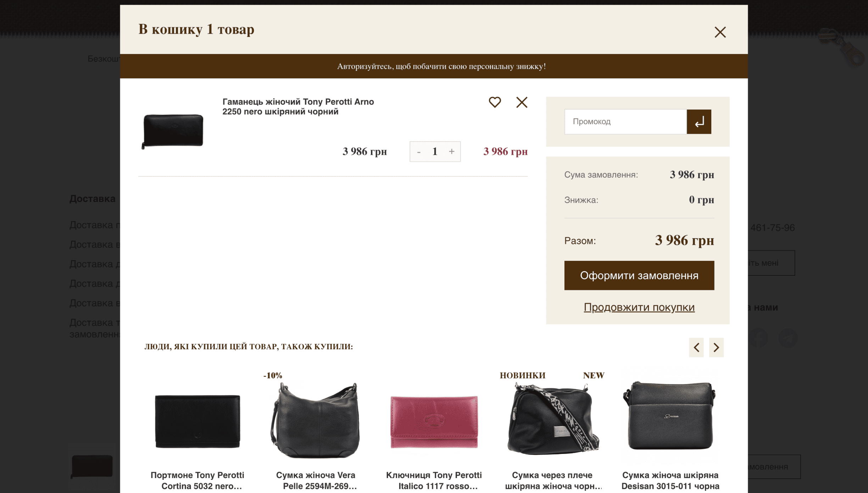Increase wallet quantity with plus button
Viewport: 868px width, 493px height.
point(451,152)
